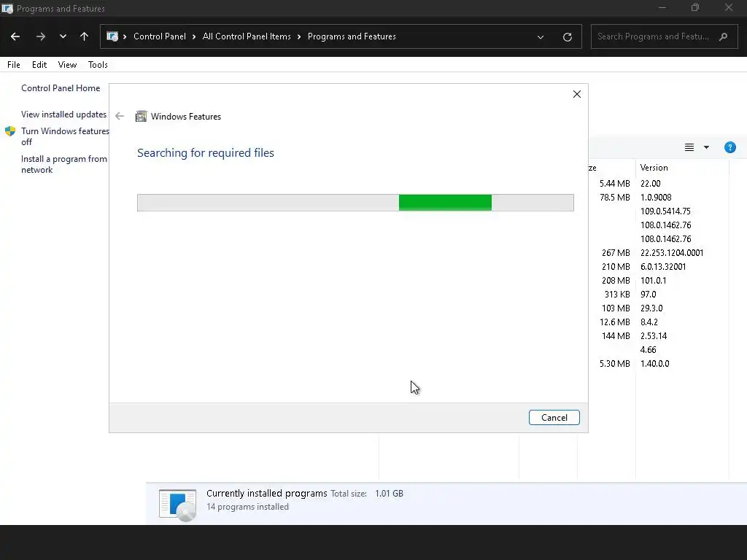Click the shield icon beside Turn Windows features
The image size is (747, 560).
(x=10, y=131)
